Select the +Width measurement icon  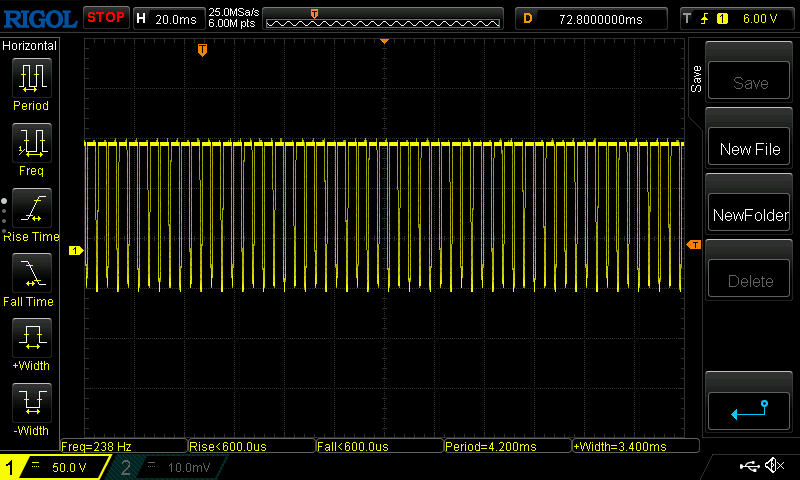point(32,338)
